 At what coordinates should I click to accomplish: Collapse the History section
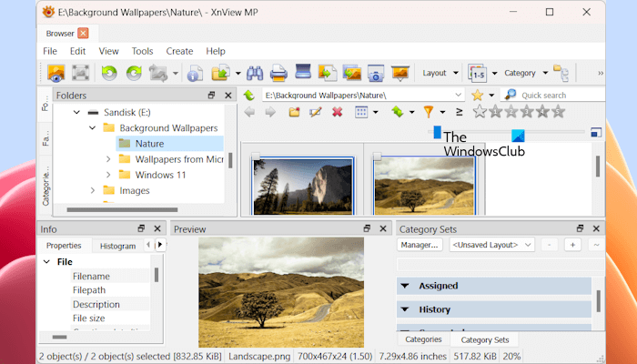point(405,309)
